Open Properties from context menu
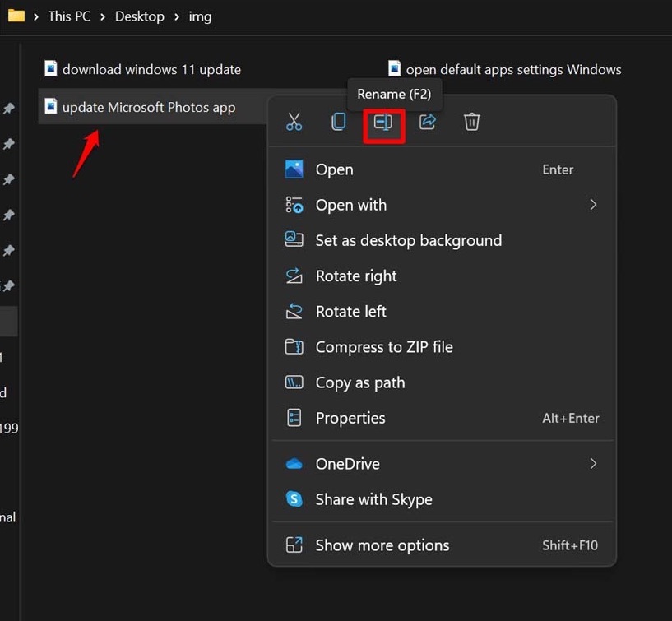Image resolution: width=672 pixels, height=621 pixels. pos(350,418)
